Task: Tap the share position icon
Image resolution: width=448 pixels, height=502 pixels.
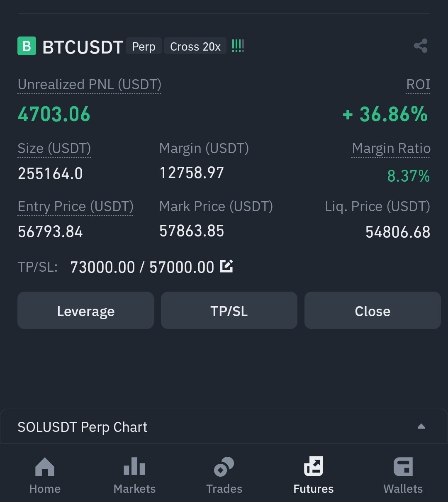Action: (x=421, y=46)
